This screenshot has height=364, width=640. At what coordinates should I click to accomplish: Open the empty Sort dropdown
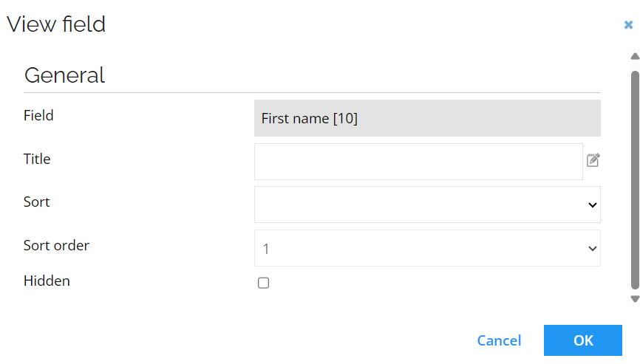pos(427,205)
